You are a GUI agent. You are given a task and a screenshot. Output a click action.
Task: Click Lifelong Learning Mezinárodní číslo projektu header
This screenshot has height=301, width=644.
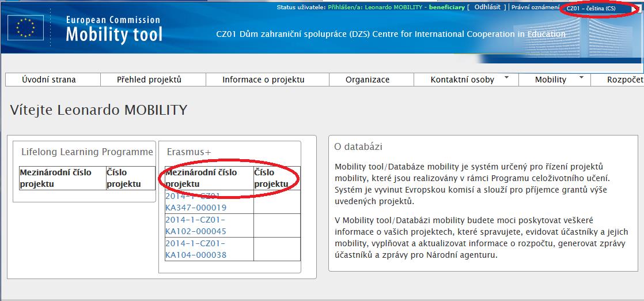pyautogui.click(x=62, y=178)
